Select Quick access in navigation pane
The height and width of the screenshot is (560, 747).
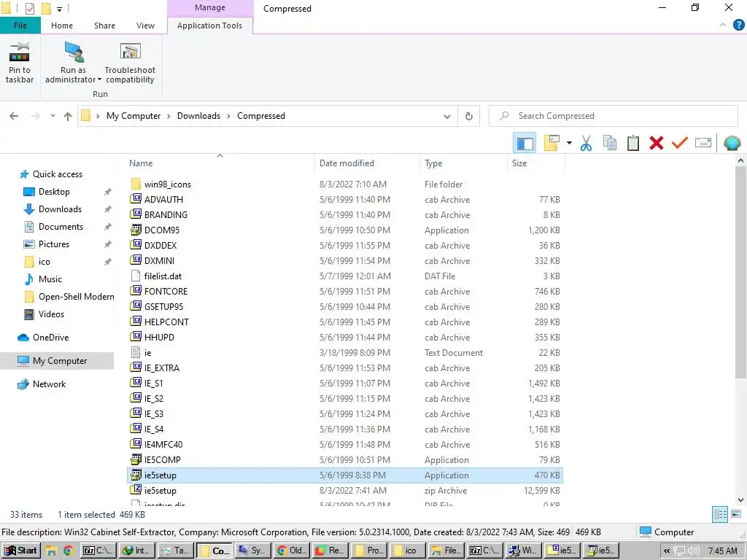coord(57,174)
